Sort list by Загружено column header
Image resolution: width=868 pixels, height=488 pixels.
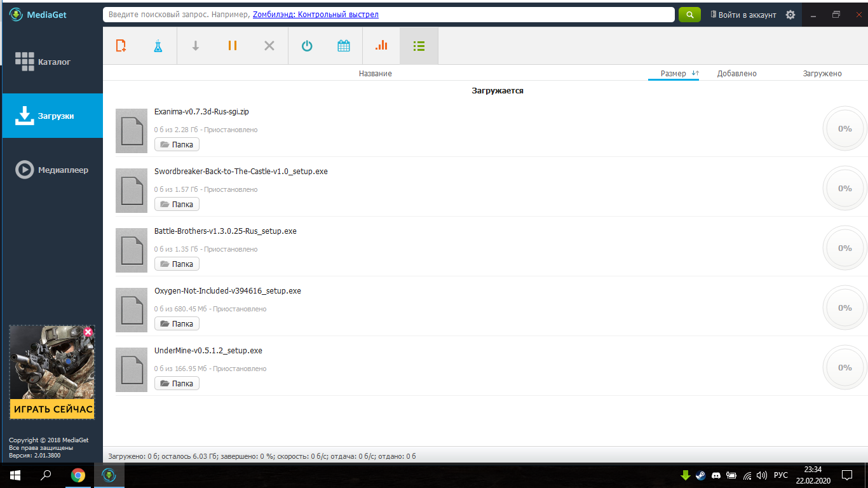pyautogui.click(x=822, y=74)
